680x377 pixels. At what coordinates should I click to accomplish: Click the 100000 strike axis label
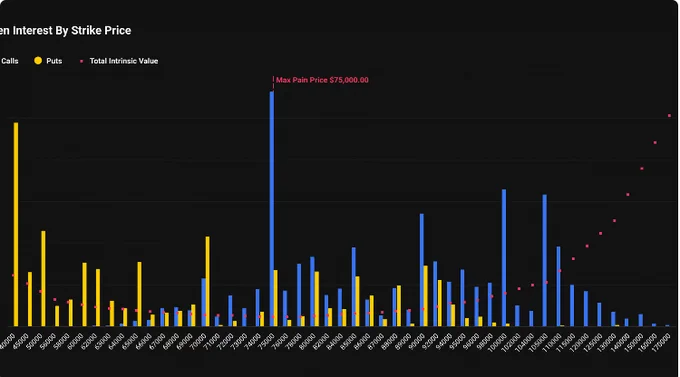[x=497, y=342]
